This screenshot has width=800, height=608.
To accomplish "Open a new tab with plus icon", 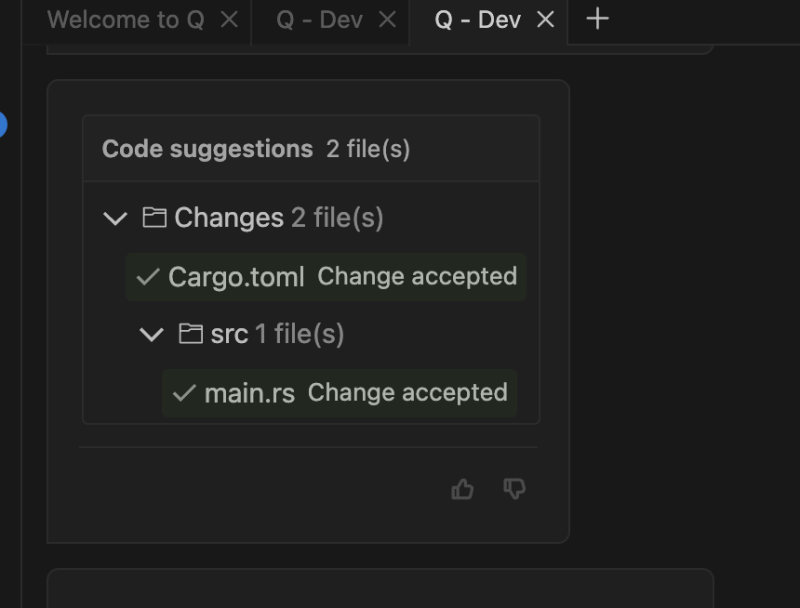I will pos(597,19).
